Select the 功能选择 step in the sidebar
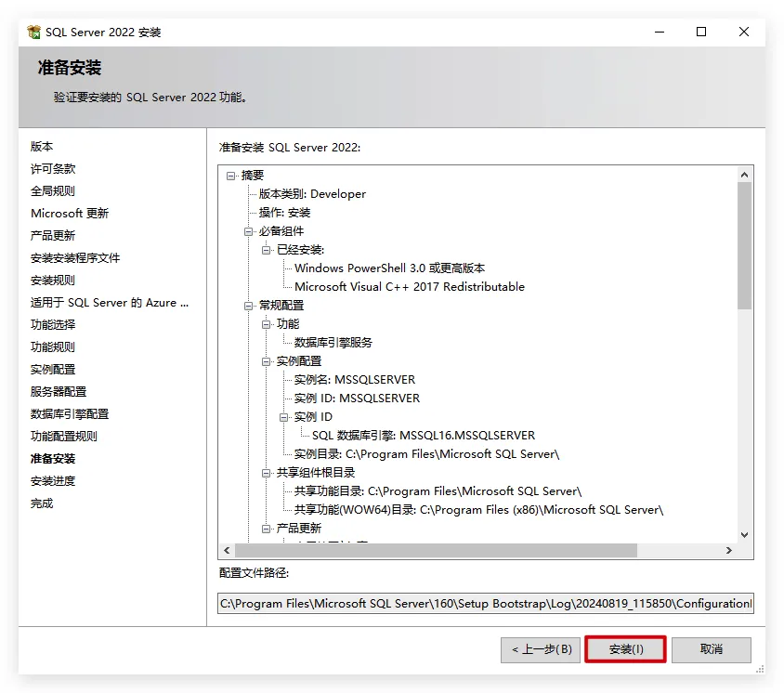Viewport: 784px width, 693px height. 53,325
